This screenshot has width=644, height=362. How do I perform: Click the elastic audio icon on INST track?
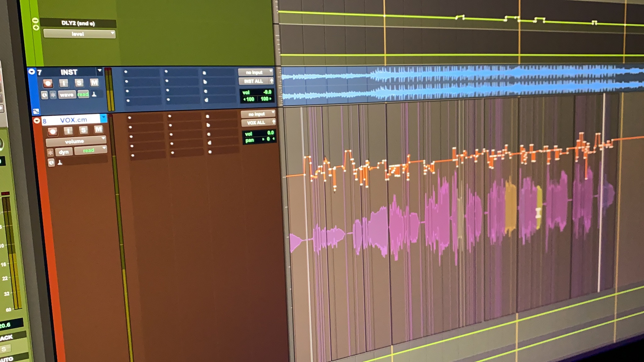[94, 94]
